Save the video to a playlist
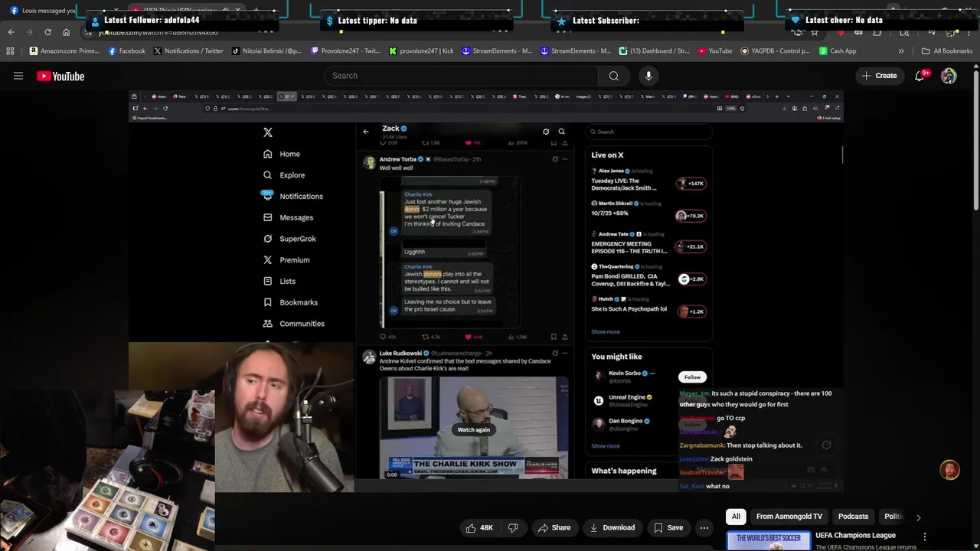980x551 pixels. (668, 527)
